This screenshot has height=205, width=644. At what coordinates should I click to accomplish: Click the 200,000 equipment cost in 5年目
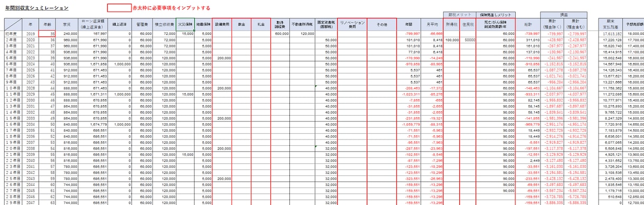pyautogui.click(x=222, y=58)
